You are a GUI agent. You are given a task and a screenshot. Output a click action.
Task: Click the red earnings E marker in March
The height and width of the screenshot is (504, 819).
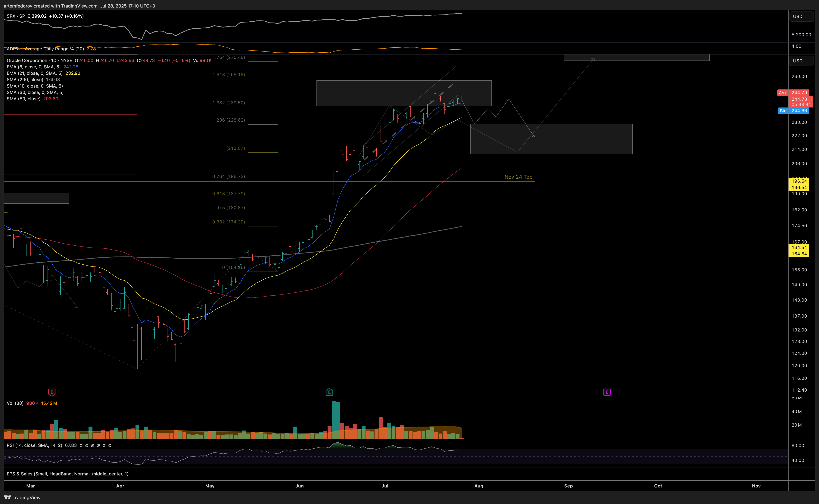[52, 392]
